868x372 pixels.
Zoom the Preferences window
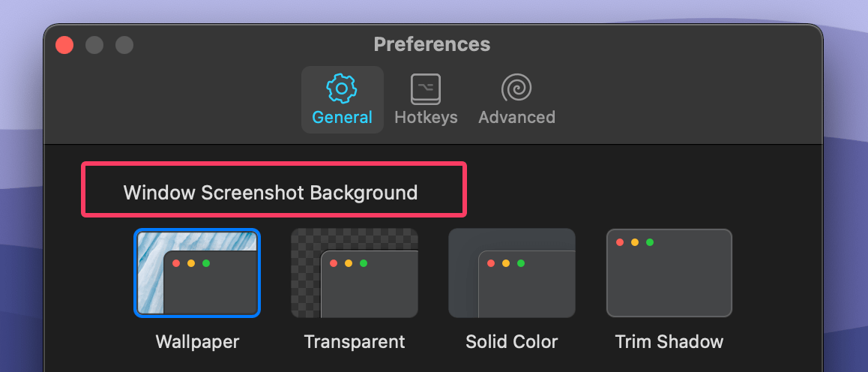(124, 45)
